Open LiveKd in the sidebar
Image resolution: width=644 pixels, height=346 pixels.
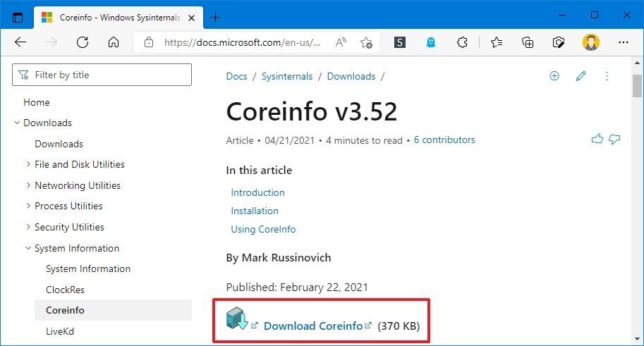coord(60,331)
